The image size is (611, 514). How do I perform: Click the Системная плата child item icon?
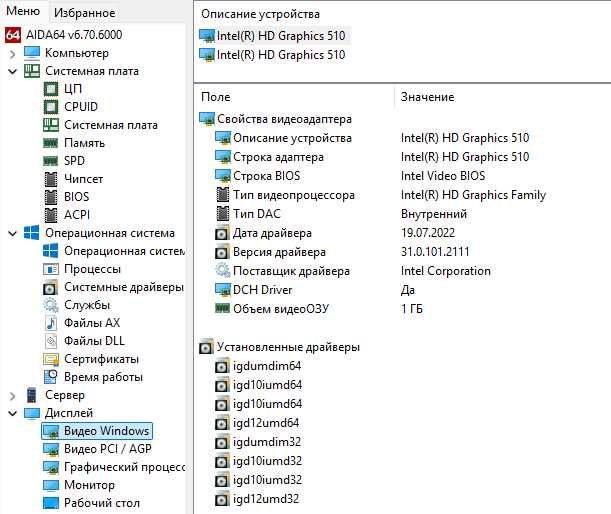coord(51,125)
